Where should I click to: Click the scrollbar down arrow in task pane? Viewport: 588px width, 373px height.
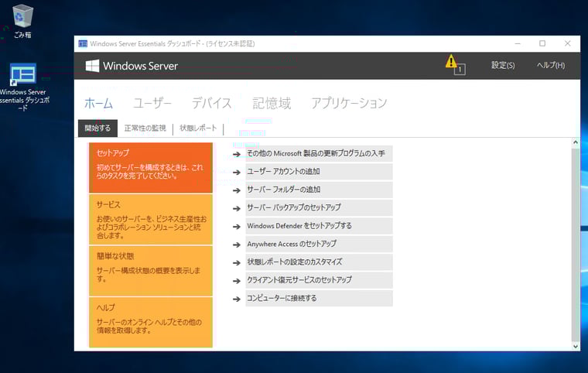[575, 347]
